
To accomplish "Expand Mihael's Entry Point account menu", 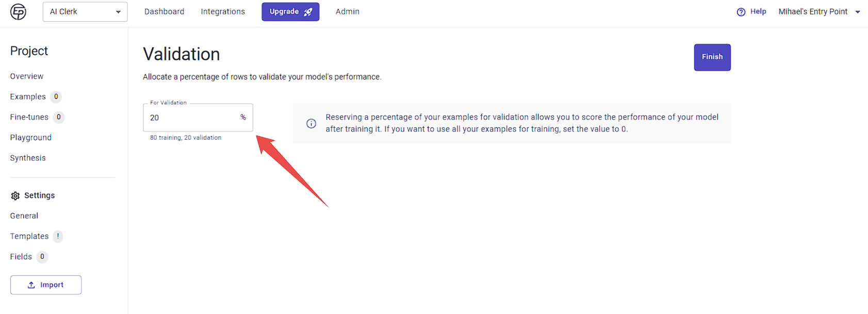I will click(x=820, y=11).
